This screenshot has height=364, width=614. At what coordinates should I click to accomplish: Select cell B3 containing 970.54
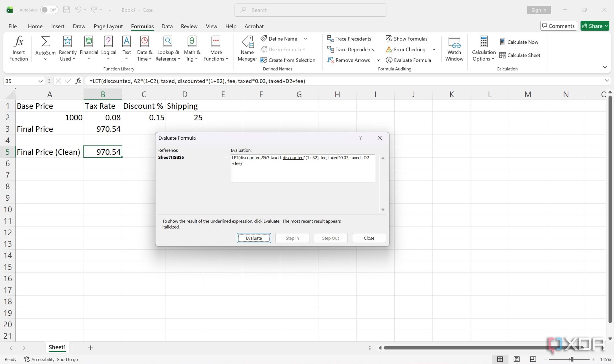pyautogui.click(x=103, y=129)
